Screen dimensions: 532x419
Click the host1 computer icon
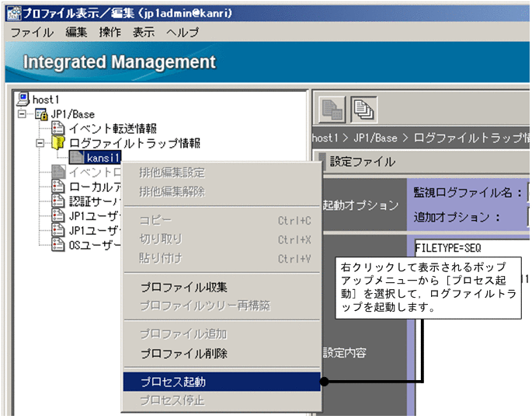pyautogui.click(x=23, y=99)
